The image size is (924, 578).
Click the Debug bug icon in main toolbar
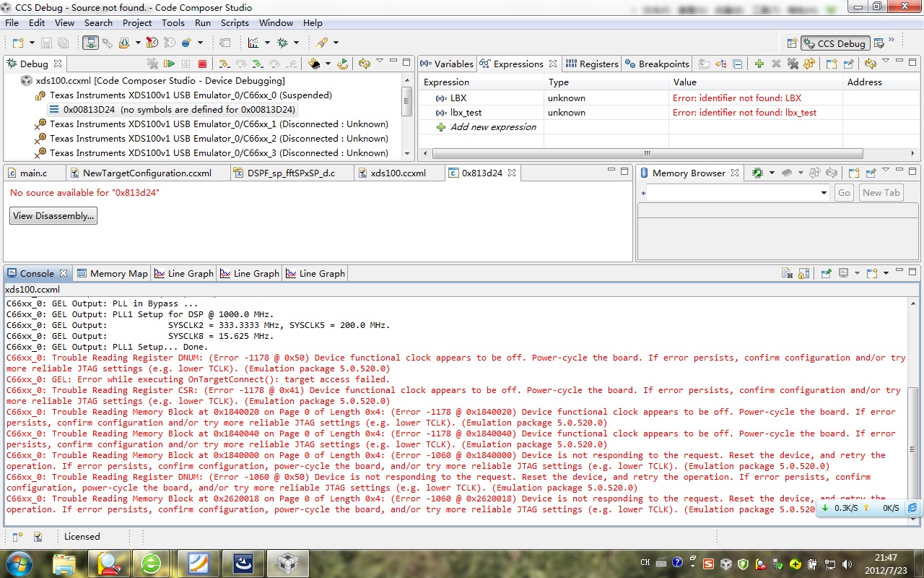click(x=282, y=43)
